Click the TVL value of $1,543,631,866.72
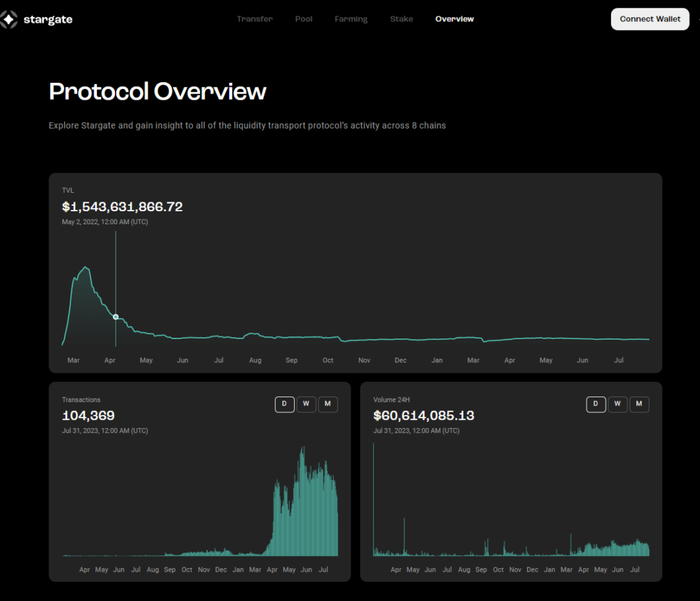The image size is (700, 601). click(122, 206)
